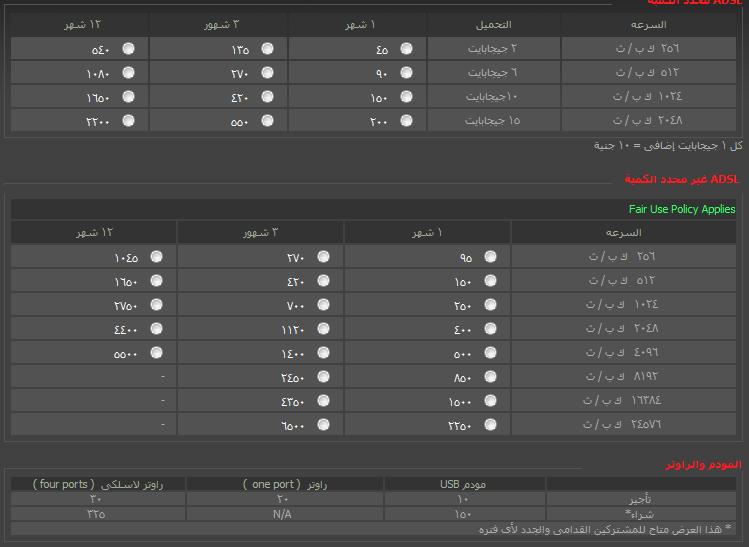Select unlimited 4096 kbps 12-month 5500 option
The width and height of the screenshot is (749, 547).
click(156, 353)
